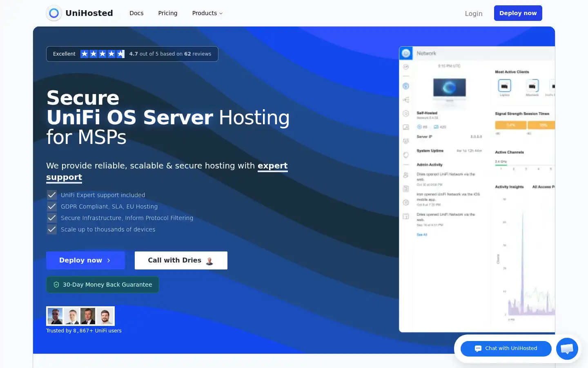Click Dries avatar icon in call button

tap(209, 261)
